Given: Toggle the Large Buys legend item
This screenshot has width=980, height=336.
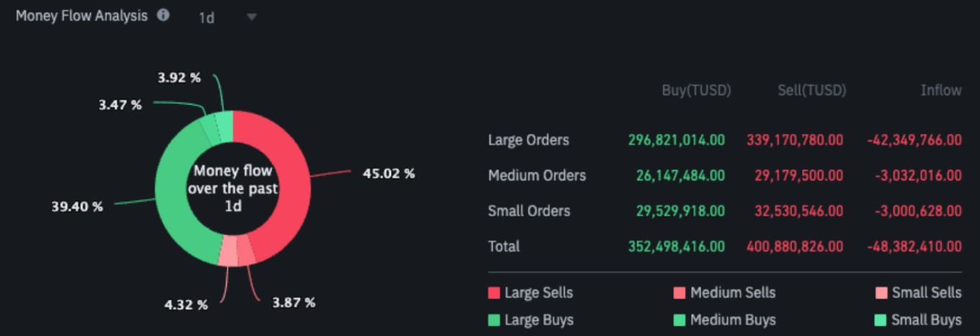Looking at the screenshot, I should 531,319.
